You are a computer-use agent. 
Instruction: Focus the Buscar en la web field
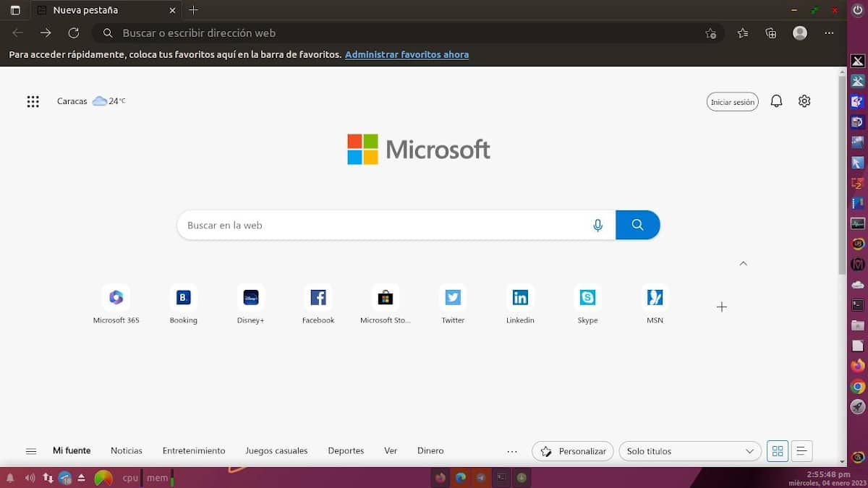tap(383, 226)
